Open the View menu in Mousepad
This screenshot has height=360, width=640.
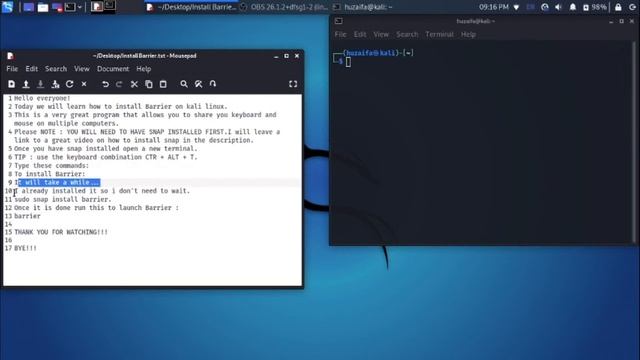(x=82, y=69)
